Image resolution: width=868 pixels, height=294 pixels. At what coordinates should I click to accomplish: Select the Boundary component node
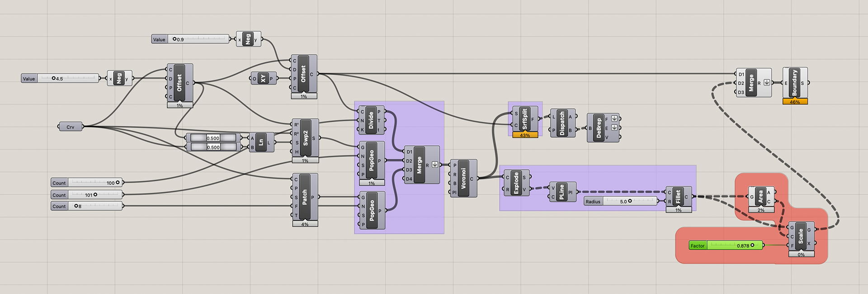click(x=795, y=83)
